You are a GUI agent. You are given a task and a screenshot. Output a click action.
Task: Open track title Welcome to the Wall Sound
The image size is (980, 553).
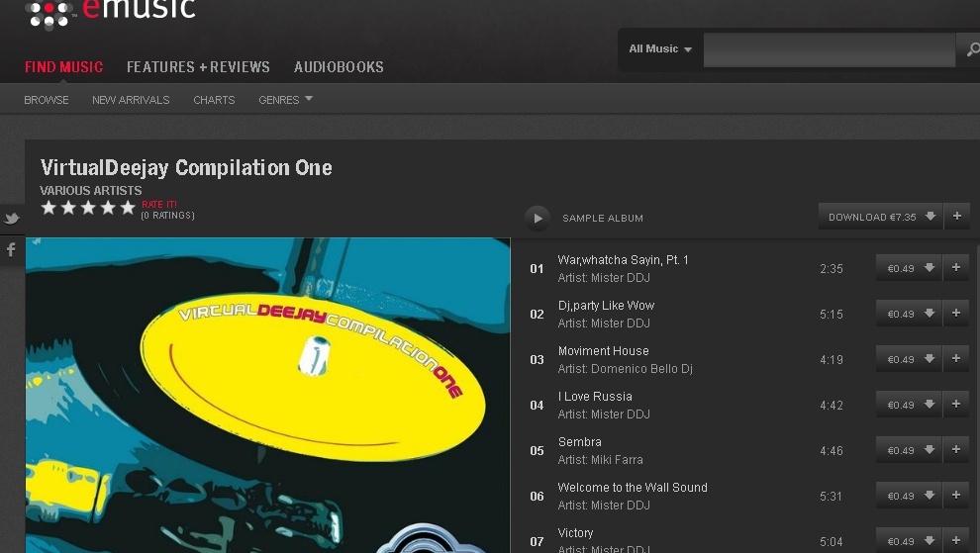(633, 488)
